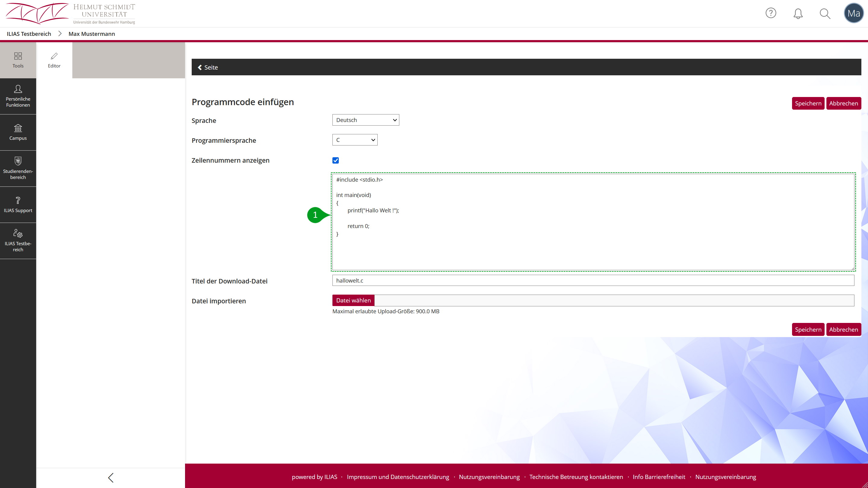Go back via the Seite tab

click(x=208, y=67)
